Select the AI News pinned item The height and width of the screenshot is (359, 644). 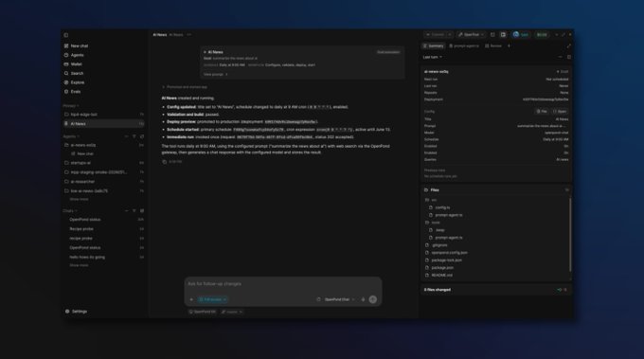(104, 124)
